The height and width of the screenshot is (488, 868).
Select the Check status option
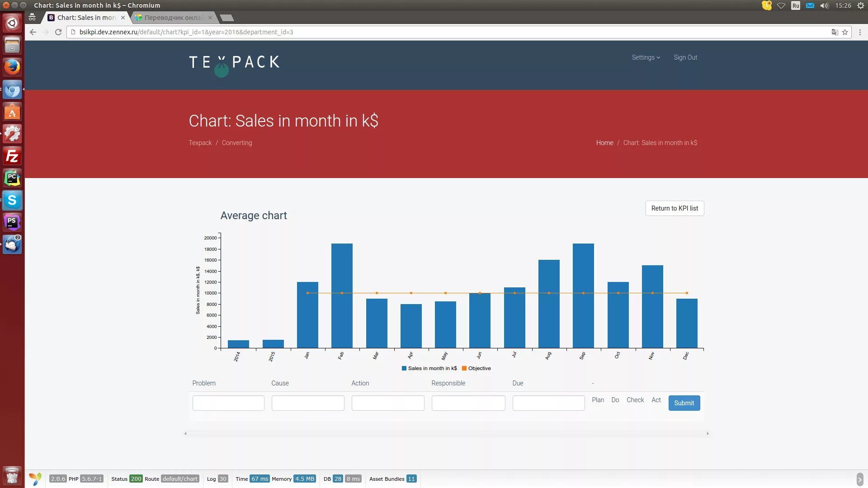635,400
